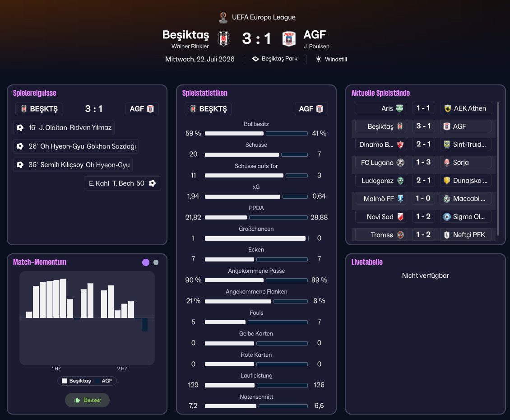Viewport: 510px width, 420px height.
Task: Click the Tromsø club crest
Action: (x=400, y=235)
